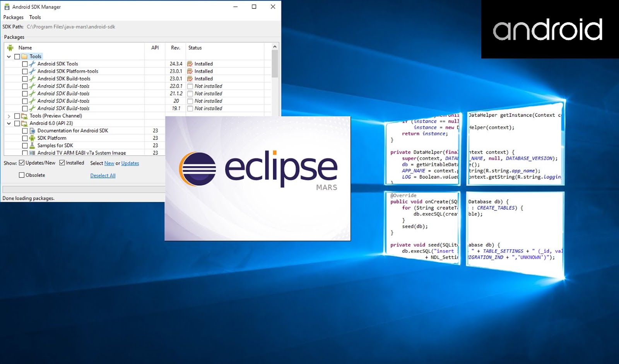Click the folder icon of Android 6.0 (API 23)
Viewport: 619px width, 364px height.
point(24,123)
